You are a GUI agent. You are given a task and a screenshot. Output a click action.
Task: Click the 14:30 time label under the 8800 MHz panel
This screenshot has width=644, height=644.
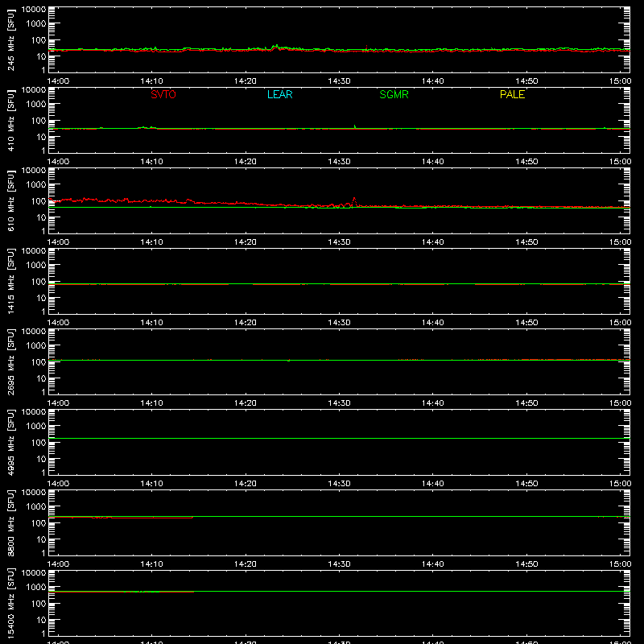point(339,564)
